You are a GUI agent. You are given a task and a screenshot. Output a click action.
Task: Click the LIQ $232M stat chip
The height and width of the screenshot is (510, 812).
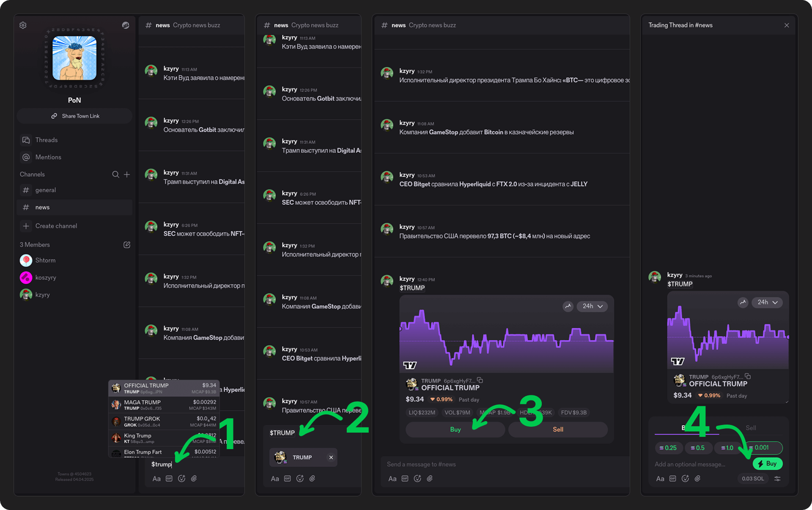coord(422,413)
